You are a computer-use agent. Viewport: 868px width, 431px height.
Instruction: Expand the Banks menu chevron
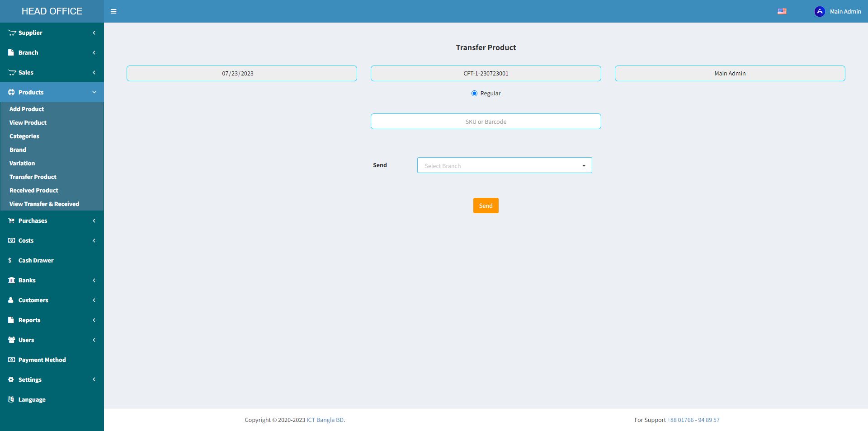point(94,280)
